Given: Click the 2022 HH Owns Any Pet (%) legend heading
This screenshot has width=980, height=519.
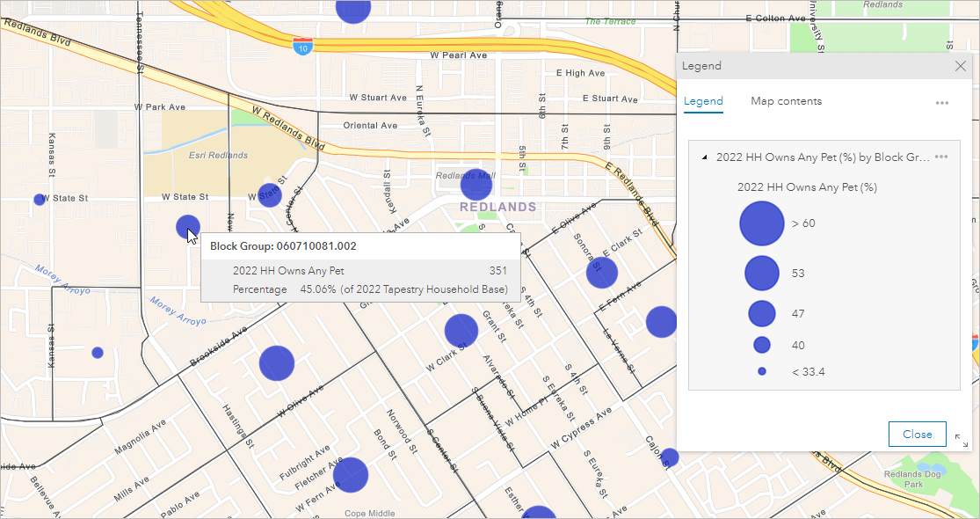Looking at the screenshot, I should pyautogui.click(x=807, y=187).
